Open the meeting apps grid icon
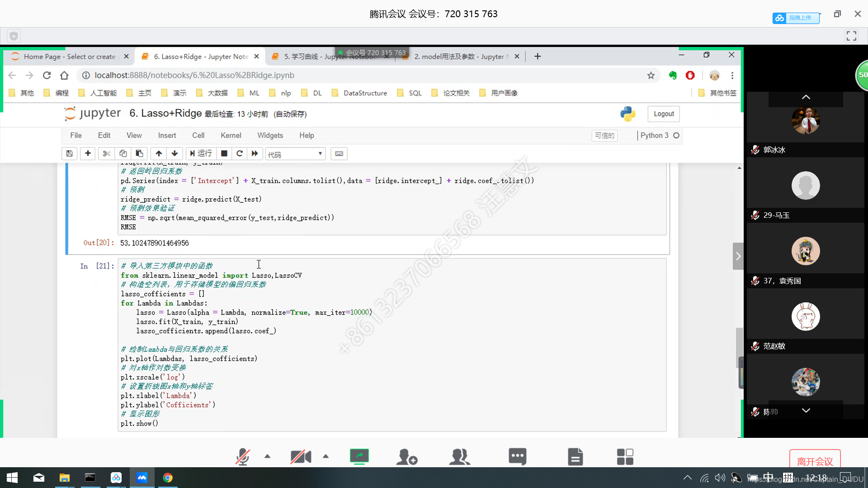Image resolution: width=868 pixels, height=488 pixels. tap(625, 456)
